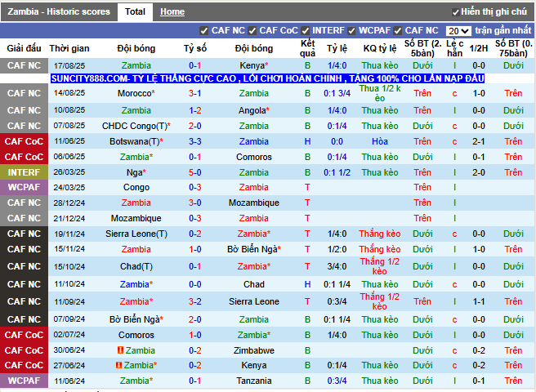Image resolution: width=536 pixels, height=392 pixels.
Task: Click the 'Giải đấu' column header
Action: 24,48
